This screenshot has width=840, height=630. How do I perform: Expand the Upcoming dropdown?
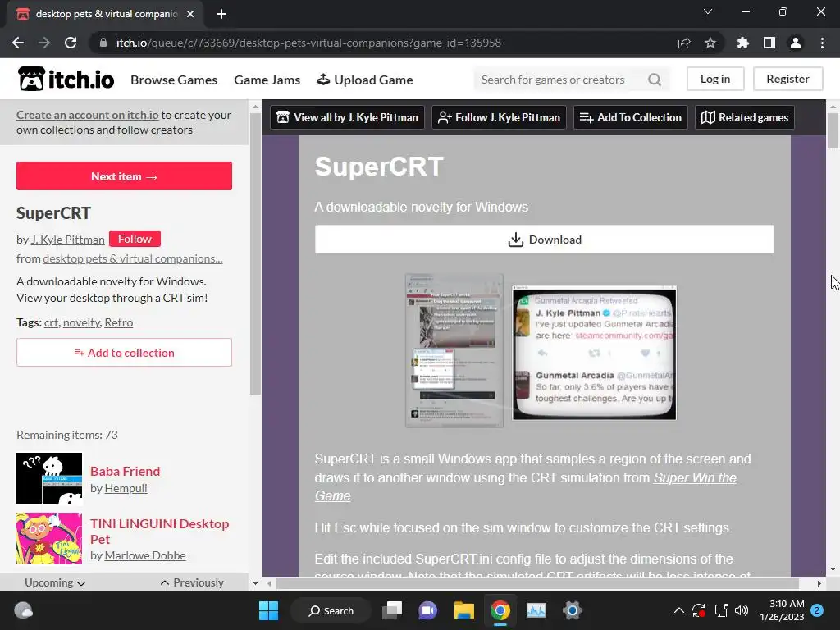(55, 582)
